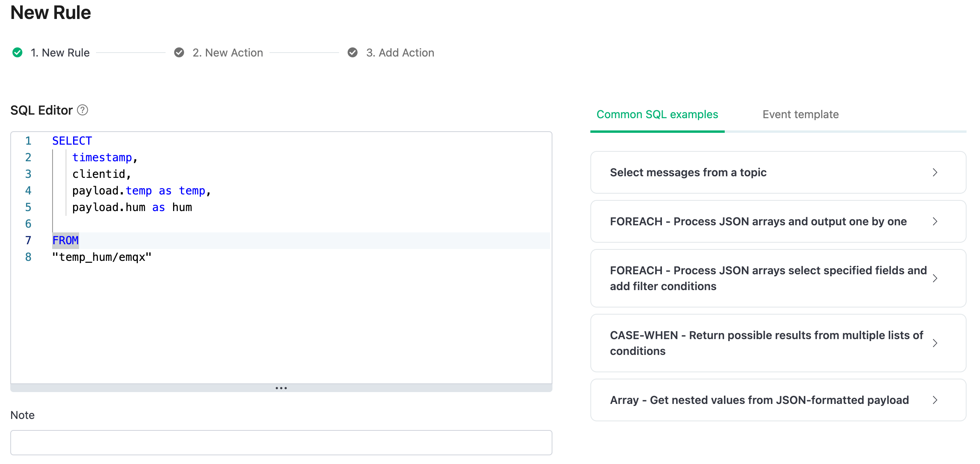Click step 1 New Rule checkmark icon
This screenshot has width=980, height=464.
pyautogui.click(x=17, y=53)
